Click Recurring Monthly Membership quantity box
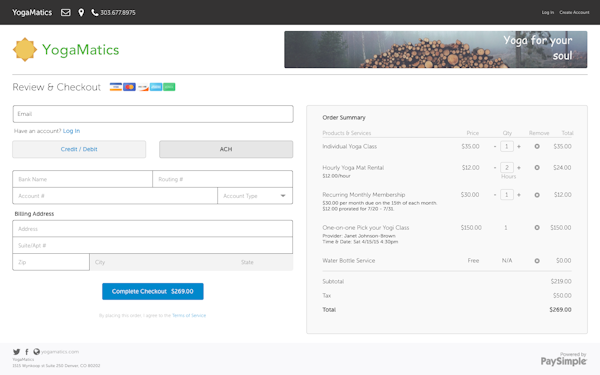This screenshot has height=375, width=600. 507,195
